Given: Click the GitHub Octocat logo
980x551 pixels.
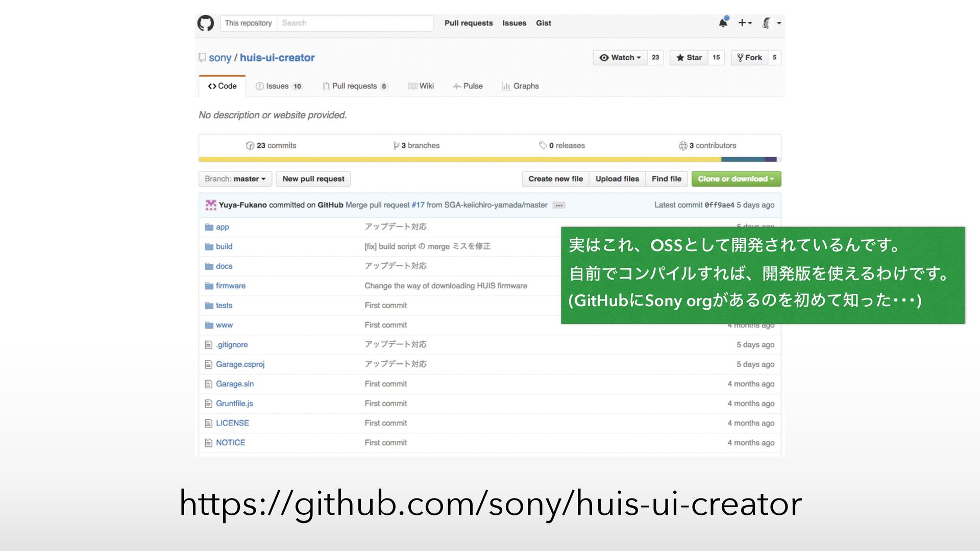Looking at the screenshot, I should (x=205, y=23).
